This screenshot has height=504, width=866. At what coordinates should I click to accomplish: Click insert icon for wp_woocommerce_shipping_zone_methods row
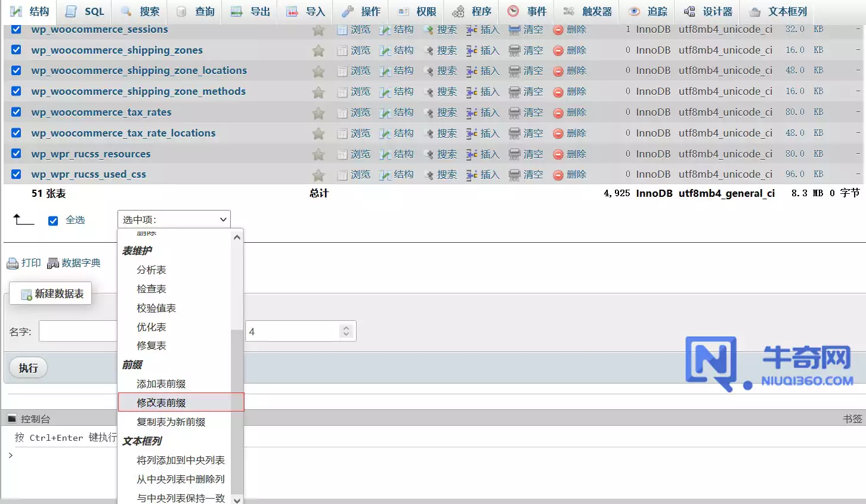(x=472, y=92)
